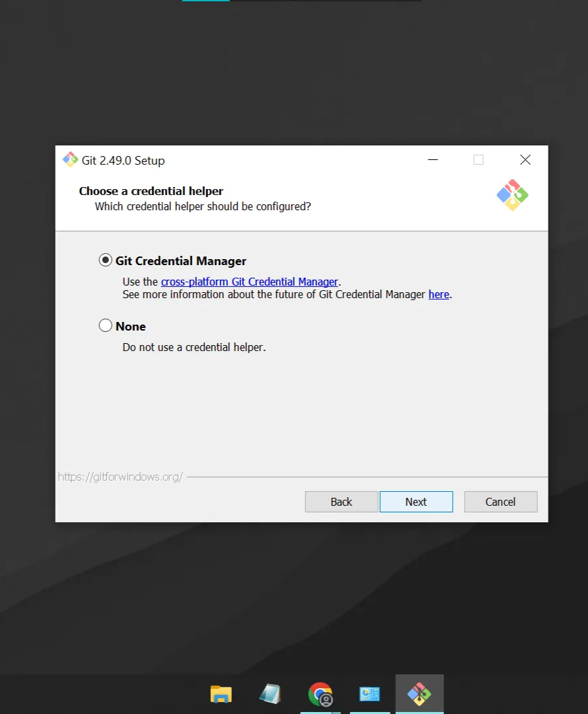
Task: Cancel the Git setup
Action: [x=501, y=502]
